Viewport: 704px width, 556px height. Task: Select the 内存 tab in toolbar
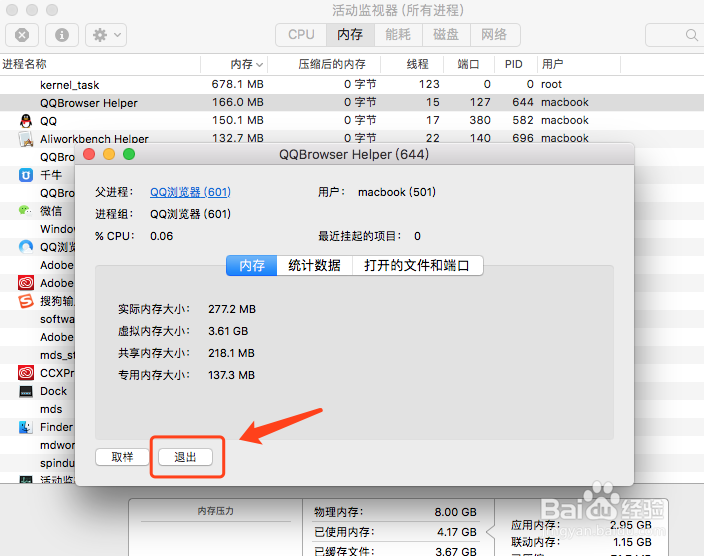pyautogui.click(x=350, y=35)
